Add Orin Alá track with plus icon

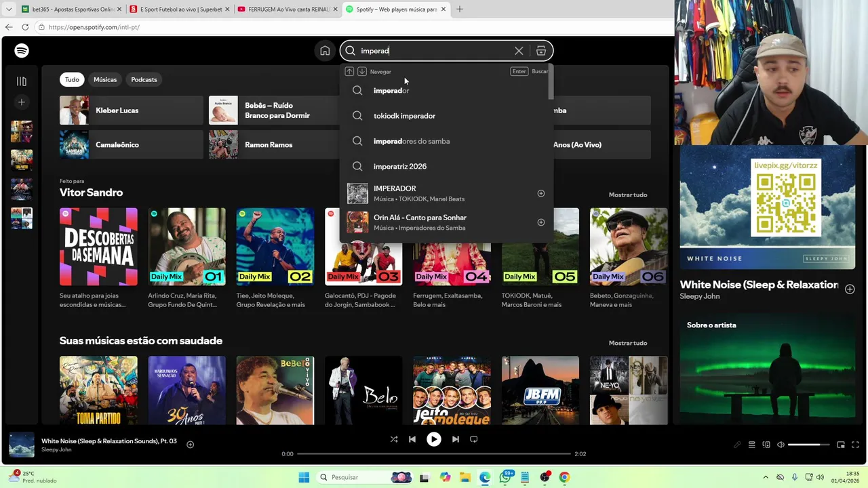click(541, 222)
